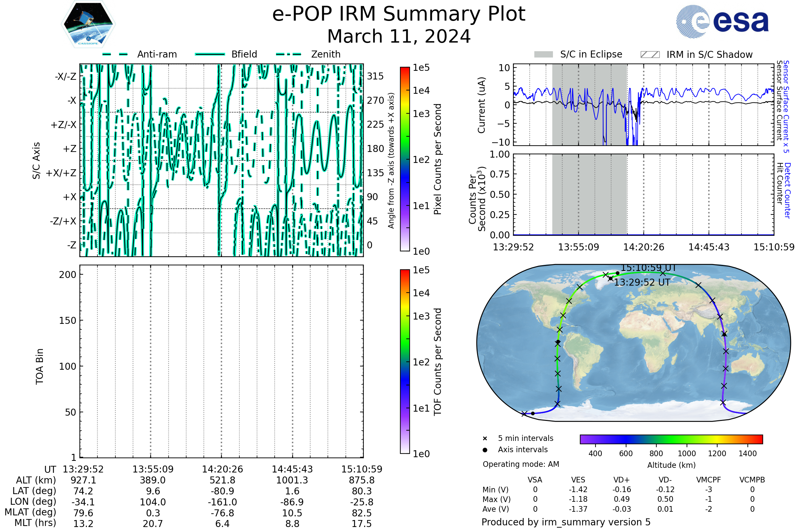Click the ESA logo
Image resolution: width=798 pixels, height=532 pixels.
click(x=722, y=21)
